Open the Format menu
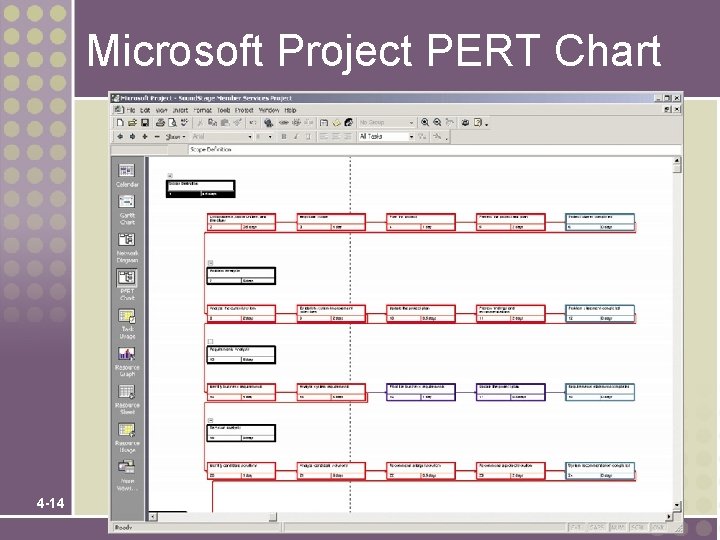720x540 pixels. click(x=202, y=110)
